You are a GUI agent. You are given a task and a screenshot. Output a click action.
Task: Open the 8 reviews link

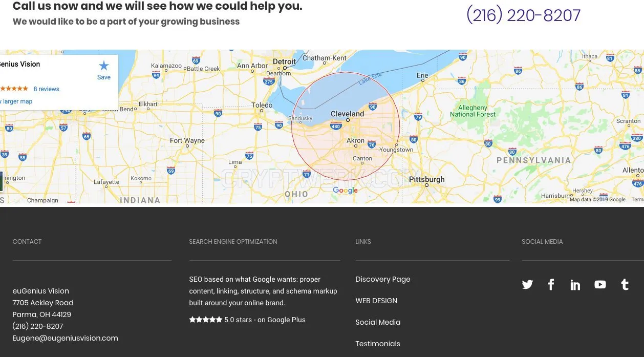pyautogui.click(x=46, y=89)
